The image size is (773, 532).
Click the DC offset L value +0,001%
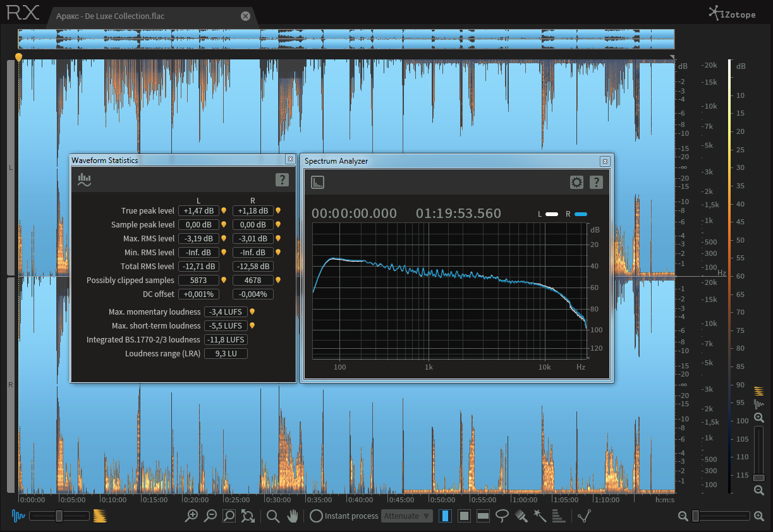click(198, 294)
